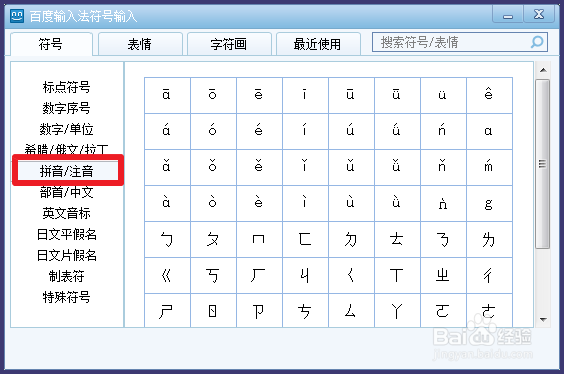Insert the ㄚ bopomofo symbol
Image resolution: width=564 pixels, height=374 pixels.
pyautogui.click(x=397, y=310)
